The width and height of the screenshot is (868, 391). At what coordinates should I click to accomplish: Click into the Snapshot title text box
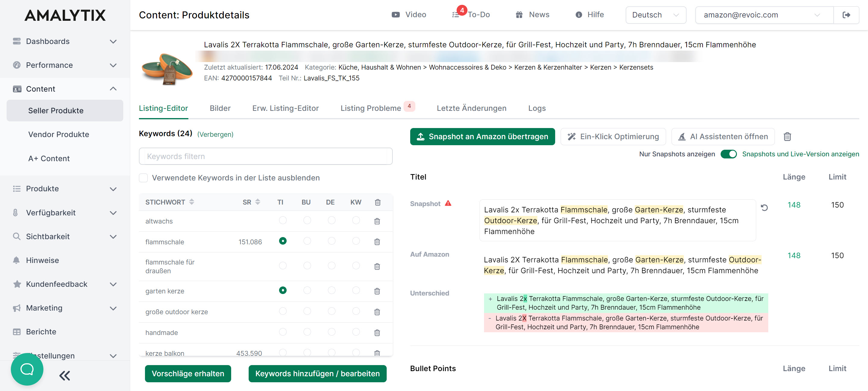click(617, 220)
